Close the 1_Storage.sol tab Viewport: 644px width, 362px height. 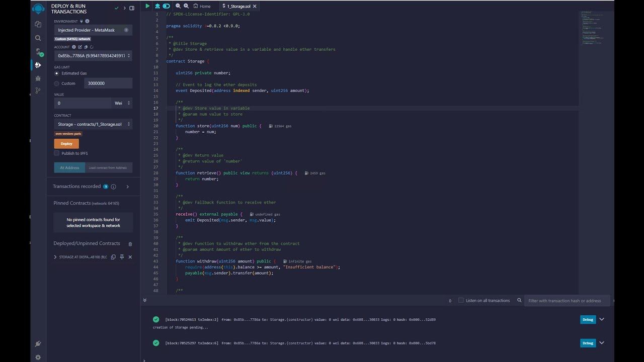[x=255, y=6]
